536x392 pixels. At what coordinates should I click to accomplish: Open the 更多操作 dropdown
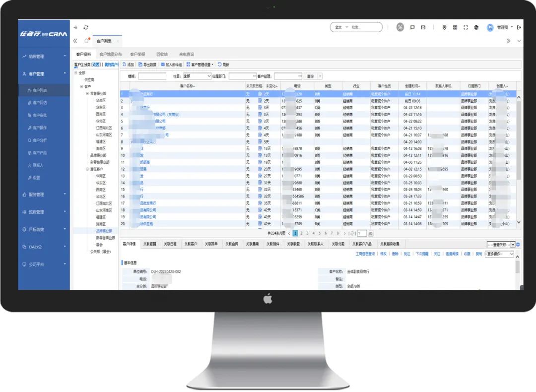[499, 254]
